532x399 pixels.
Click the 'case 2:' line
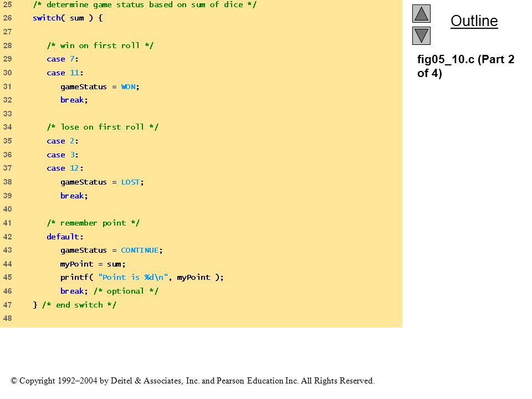63,141
